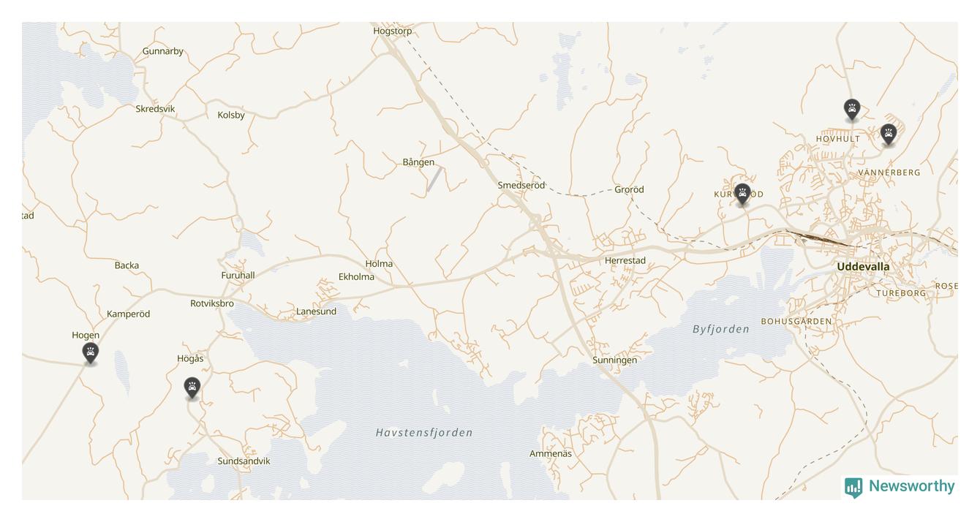Select the Gunnarby place label

(163, 51)
